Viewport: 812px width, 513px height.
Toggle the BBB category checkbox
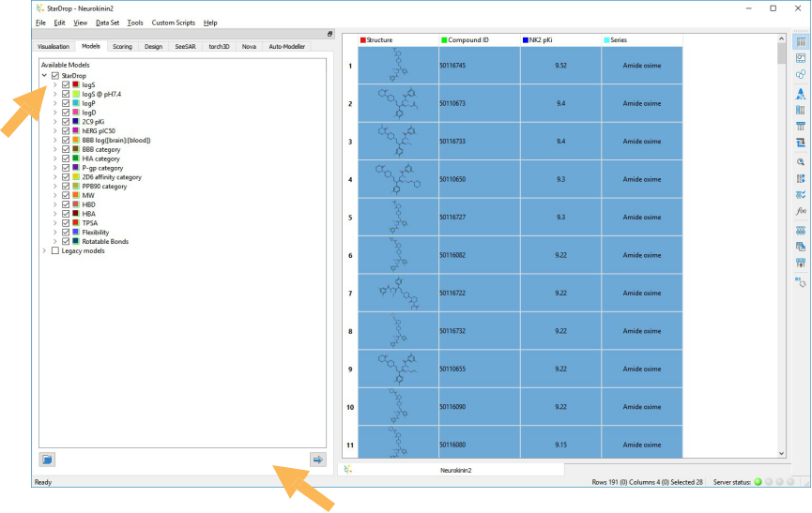[x=66, y=149]
